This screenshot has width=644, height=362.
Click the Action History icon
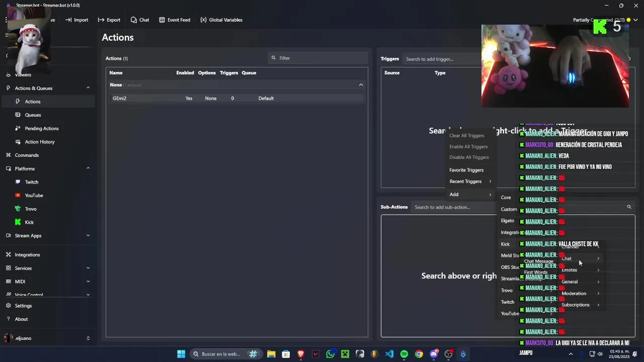pyautogui.click(x=18, y=142)
